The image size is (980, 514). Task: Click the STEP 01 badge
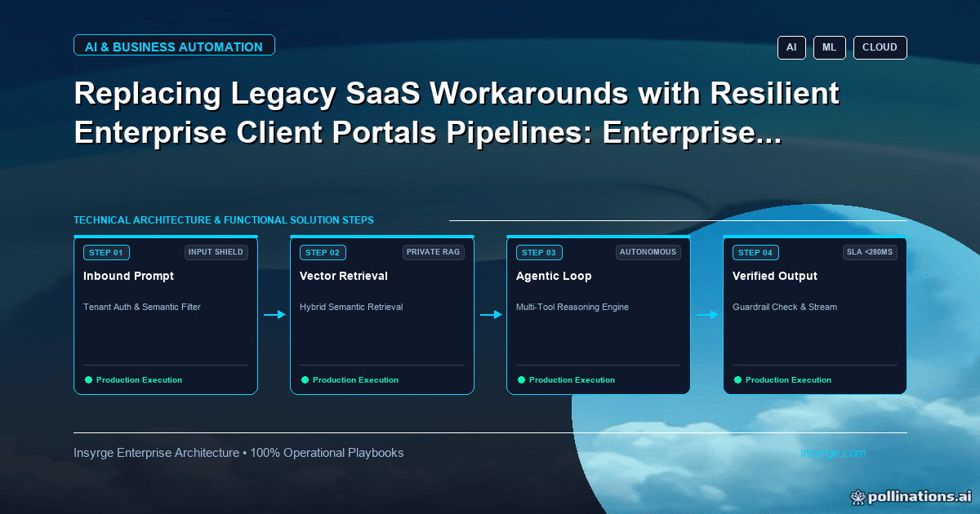pyautogui.click(x=106, y=252)
